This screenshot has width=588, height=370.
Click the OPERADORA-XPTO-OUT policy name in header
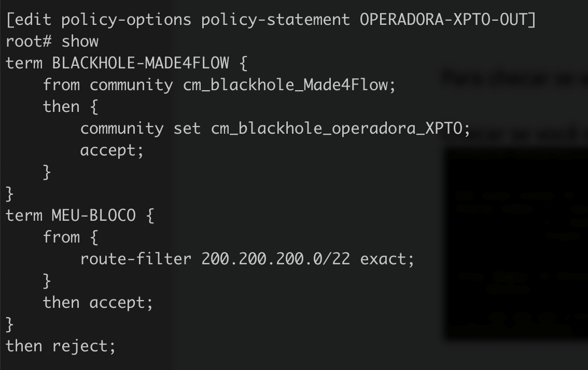pyautogui.click(x=447, y=20)
